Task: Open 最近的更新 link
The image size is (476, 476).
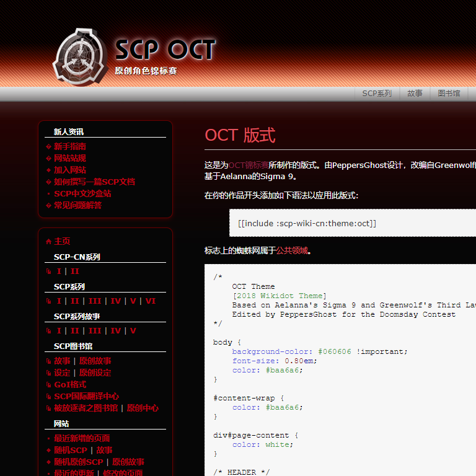Action: tap(74, 473)
